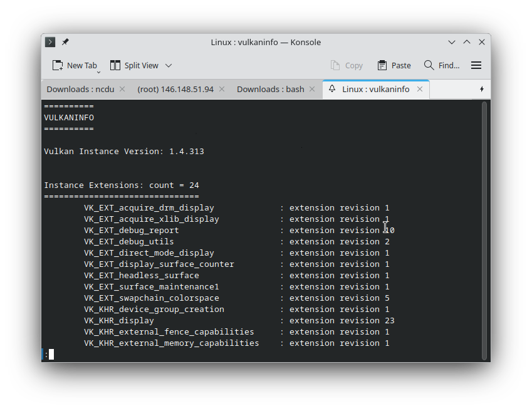Click VK_EXT_acquire_drm_display text
Viewport: 532px width, 411px height.
click(149, 208)
